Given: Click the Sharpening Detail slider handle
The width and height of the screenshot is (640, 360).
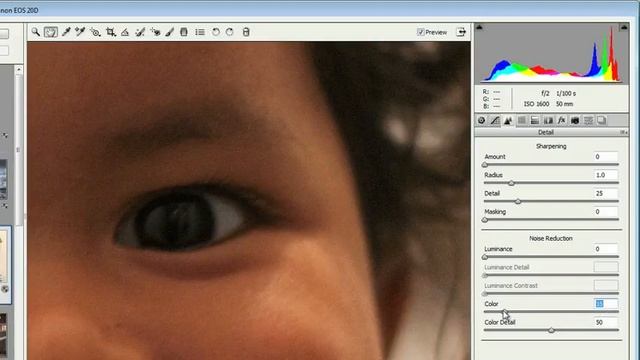Looking at the screenshot, I should [518, 201].
